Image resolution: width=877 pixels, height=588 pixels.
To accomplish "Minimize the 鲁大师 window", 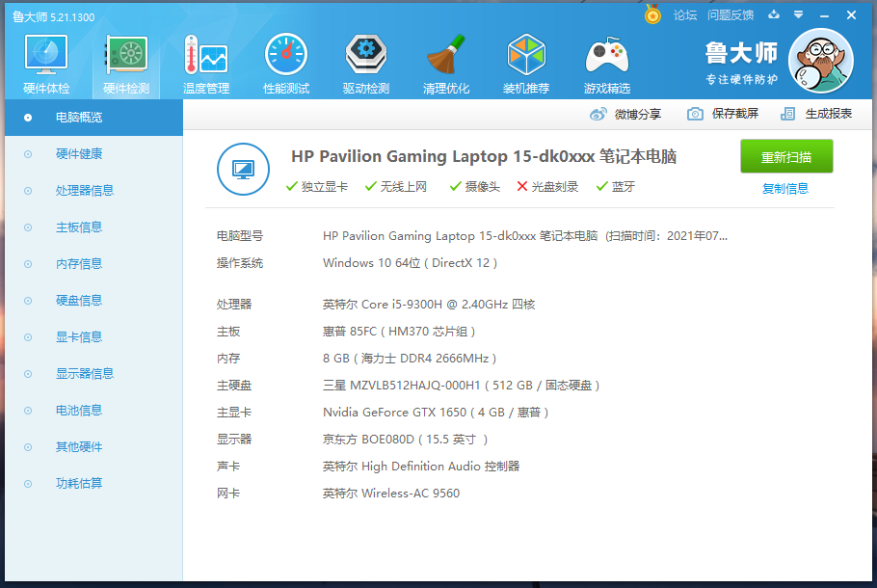I will click(x=824, y=15).
